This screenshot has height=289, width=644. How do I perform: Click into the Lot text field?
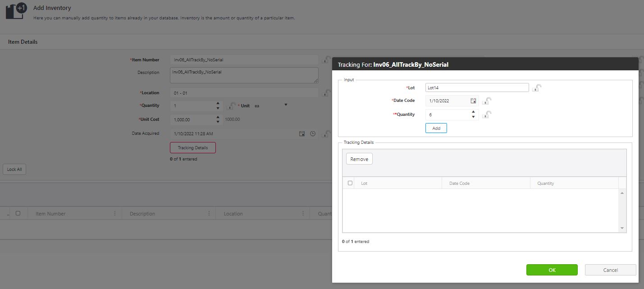point(477,87)
